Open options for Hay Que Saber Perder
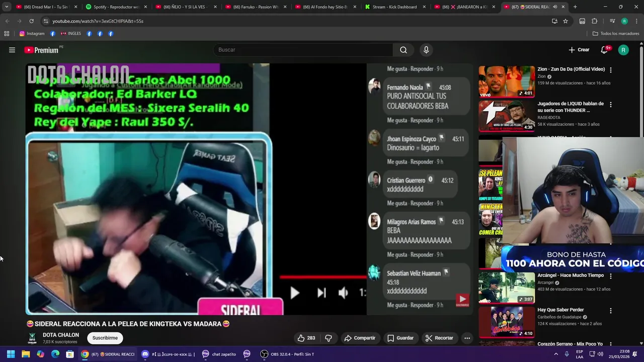 pos(611,311)
